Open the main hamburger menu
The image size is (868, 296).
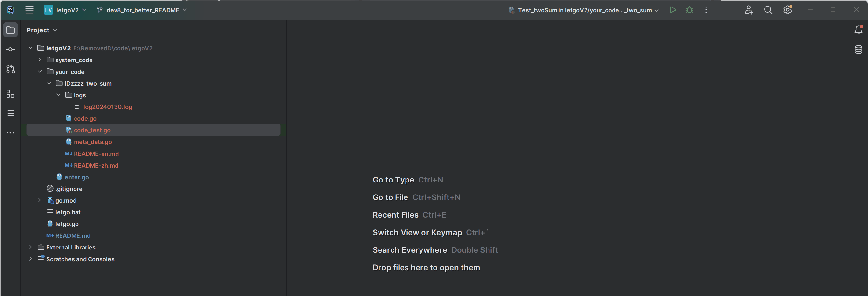[29, 10]
